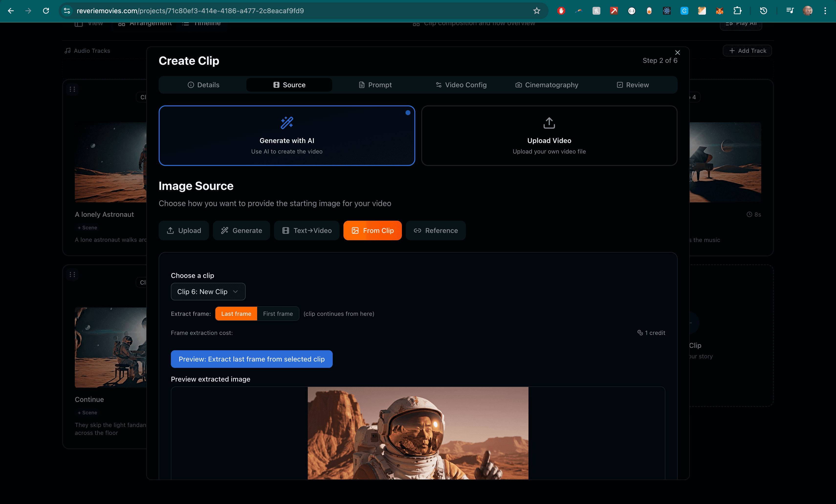Select the Text→Video image source
This screenshot has height=504, width=836.
[306, 230]
